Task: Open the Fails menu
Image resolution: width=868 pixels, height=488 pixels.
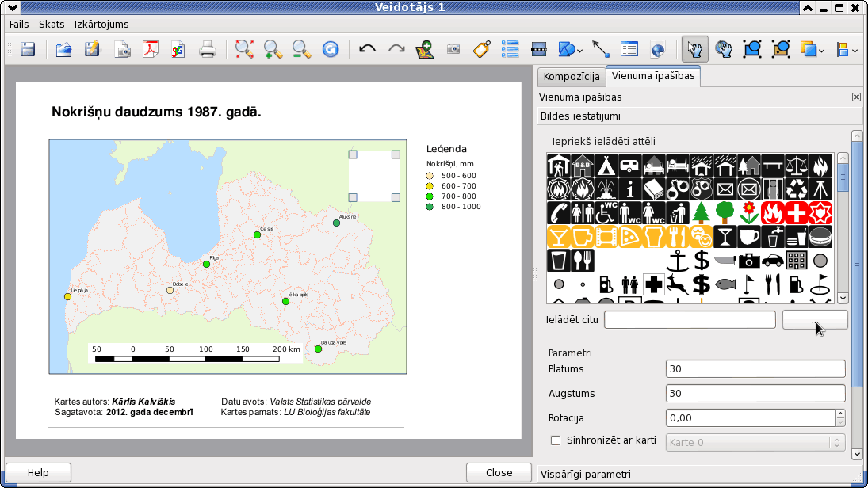Action: coord(19,25)
